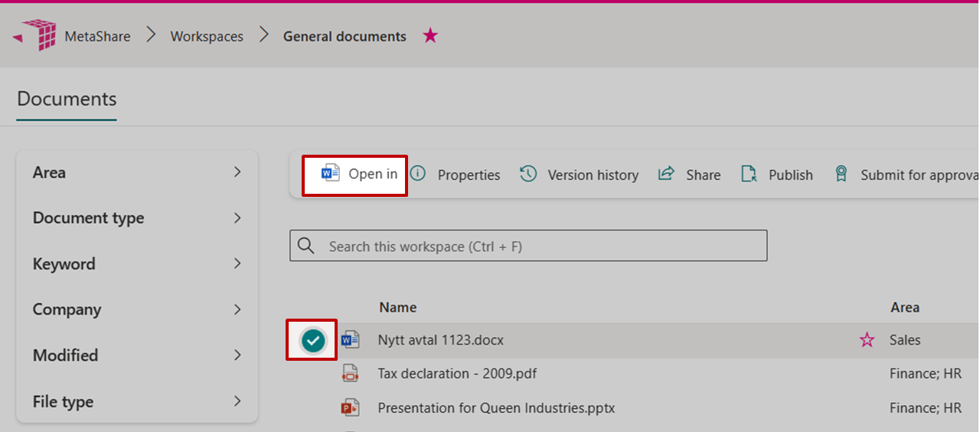Viewport: 980px width, 432px height.
Task: Click the Submit for approval ribbon icon
Action: [x=841, y=174]
